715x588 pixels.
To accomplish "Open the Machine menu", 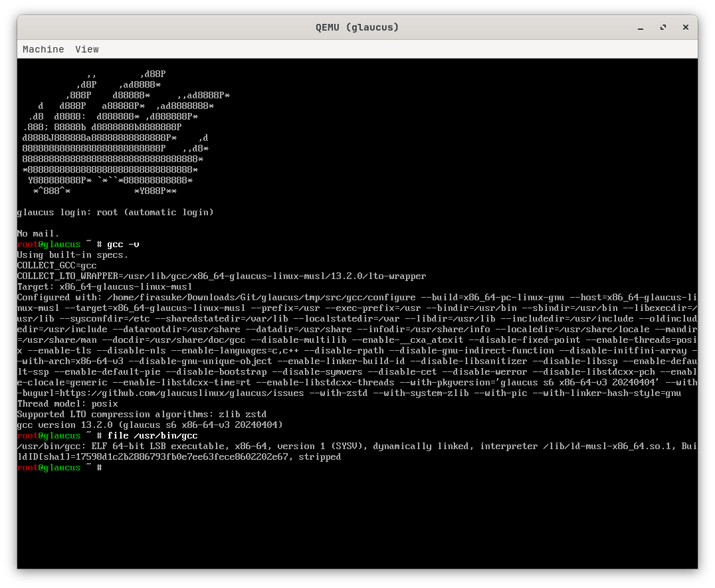I will (x=43, y=49).
